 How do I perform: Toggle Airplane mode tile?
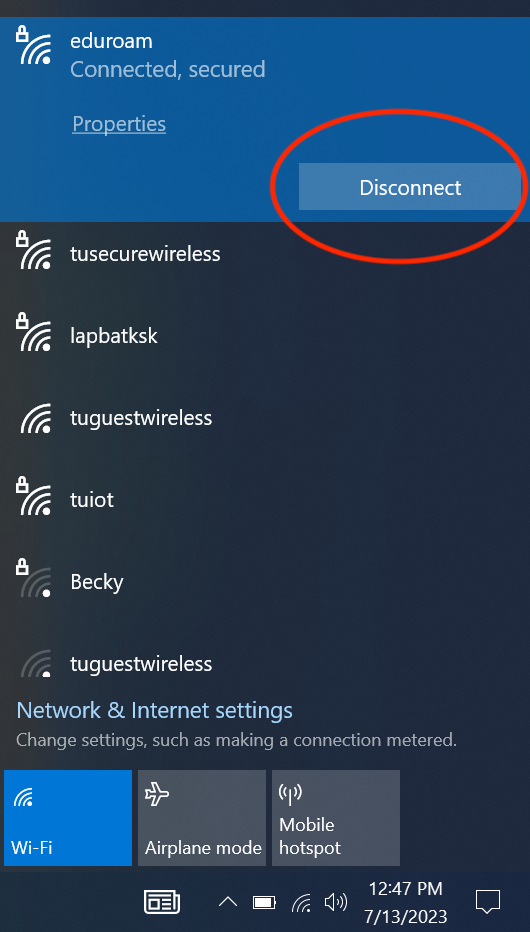tap(202, 818)
